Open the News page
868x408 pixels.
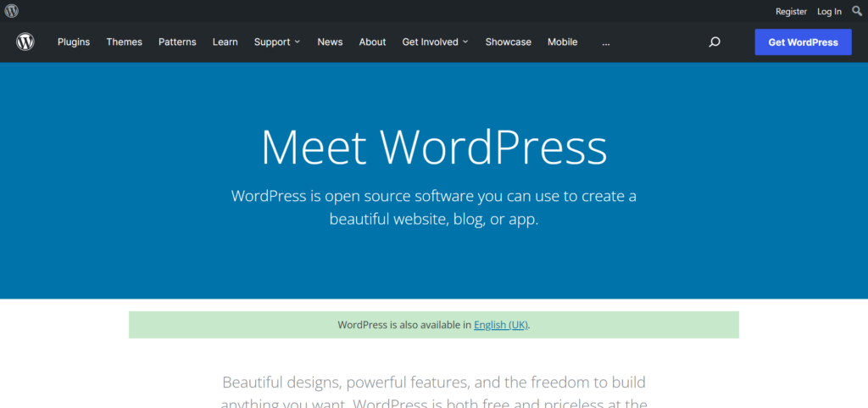click(x=330, y=42)
